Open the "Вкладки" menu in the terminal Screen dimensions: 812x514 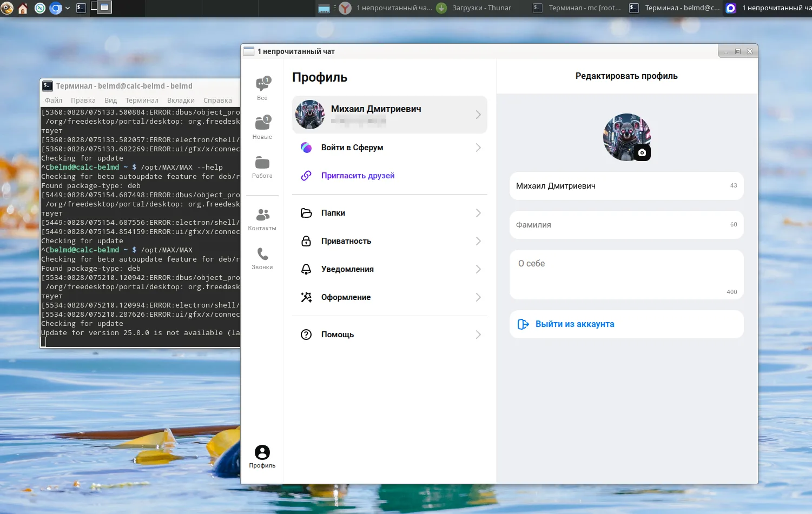pos(181,100)
